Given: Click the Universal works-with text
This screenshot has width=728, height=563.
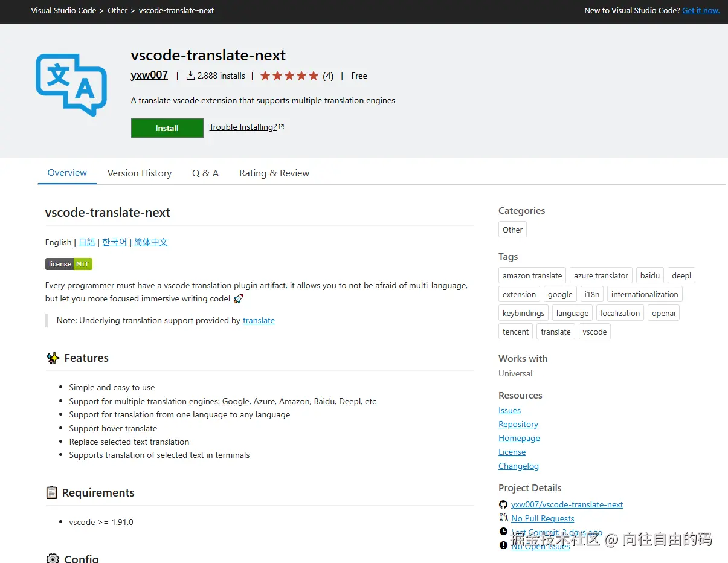Looking at the screenshot, I should pyautogui.click(x=515, y=373).
